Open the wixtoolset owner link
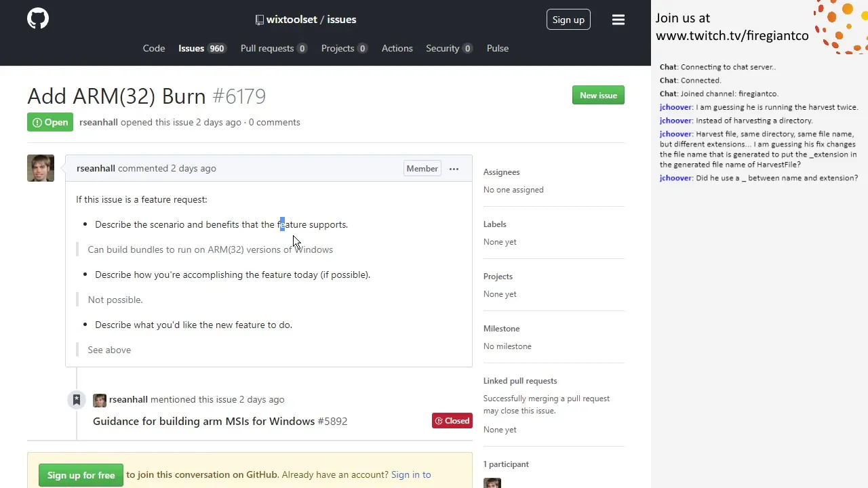The width and height of the screenshot is (868, 488). tap(292, 20)
